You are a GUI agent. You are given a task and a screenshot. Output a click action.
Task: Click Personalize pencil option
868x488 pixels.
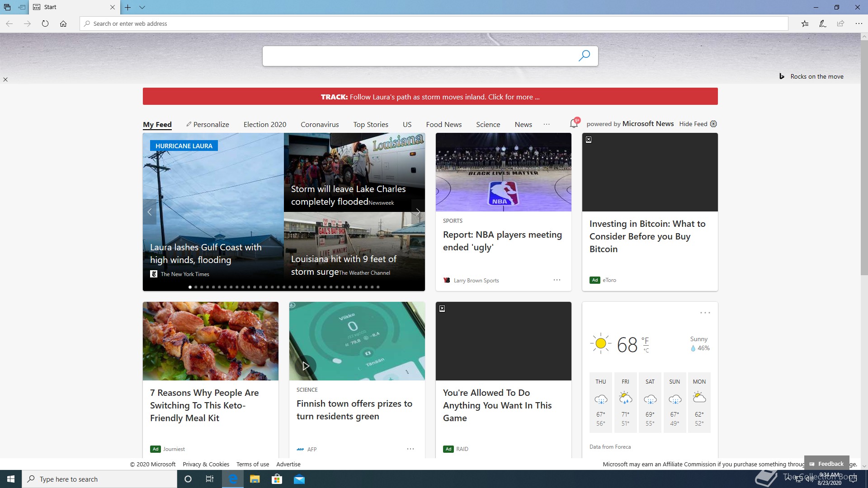tap(208, 124)
